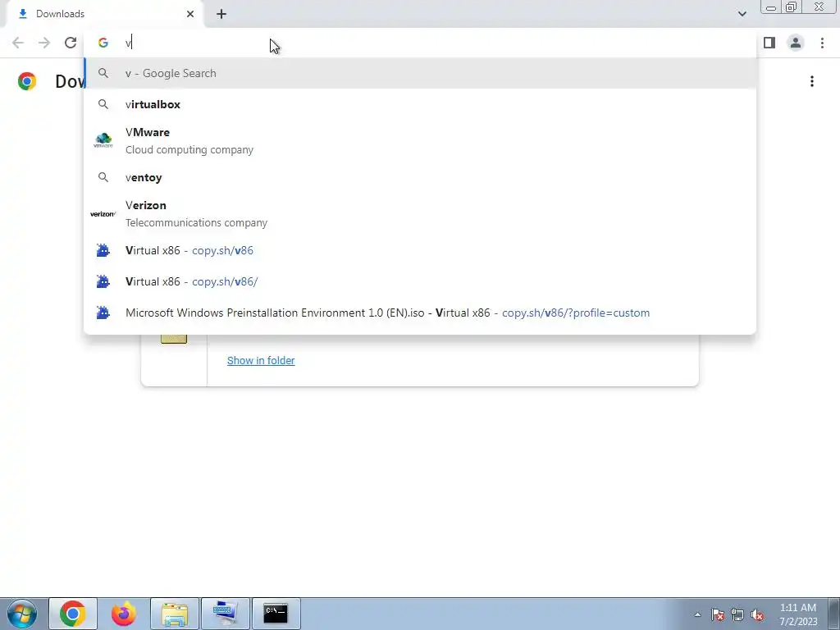Launch Firefox from the taskbar
The height and width of the screenshot is (630, 840).
(x=124, y=614)
